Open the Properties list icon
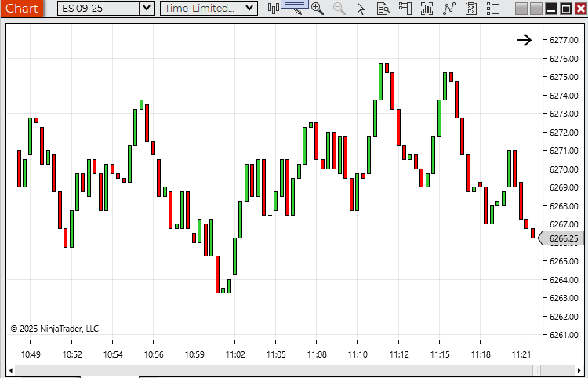 [x=492, y=9]
